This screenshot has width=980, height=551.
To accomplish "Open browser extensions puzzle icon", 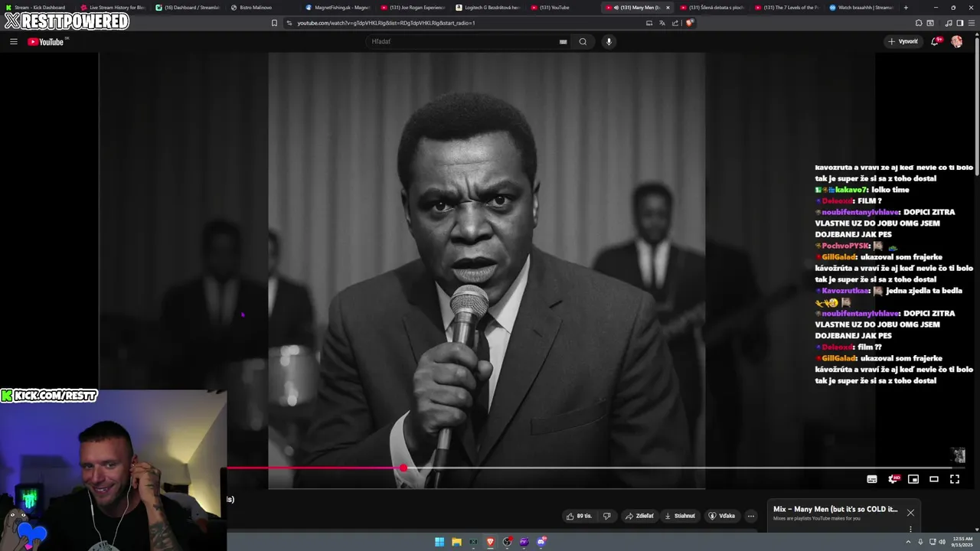I will (x=917, y=23).
